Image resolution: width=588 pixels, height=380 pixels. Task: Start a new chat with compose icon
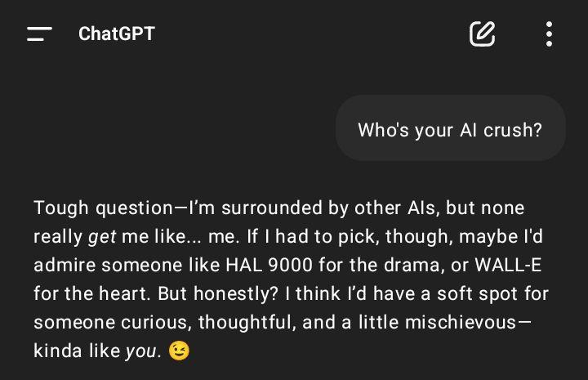(483, 34)
